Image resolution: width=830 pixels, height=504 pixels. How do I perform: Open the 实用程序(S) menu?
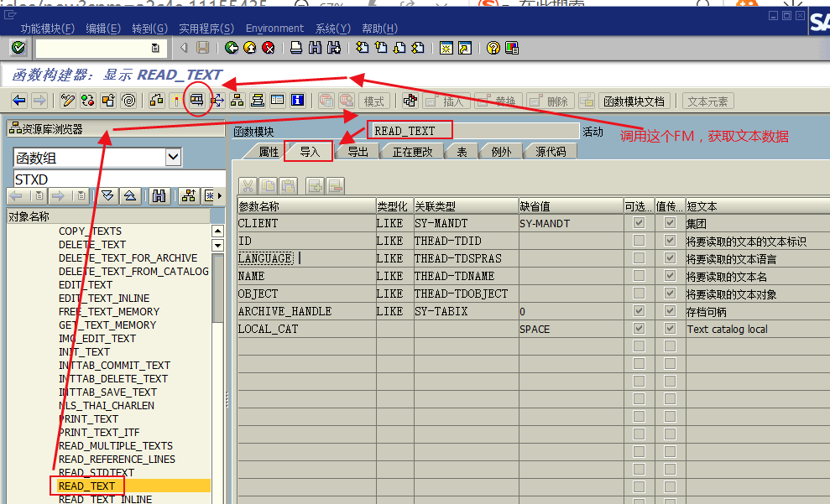[x=206, y=29]
